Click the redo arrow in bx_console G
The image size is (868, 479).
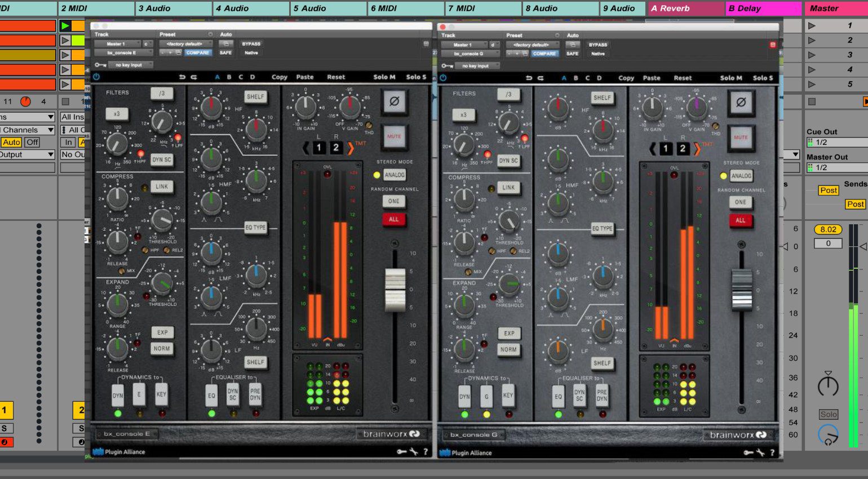pos(541,78)
